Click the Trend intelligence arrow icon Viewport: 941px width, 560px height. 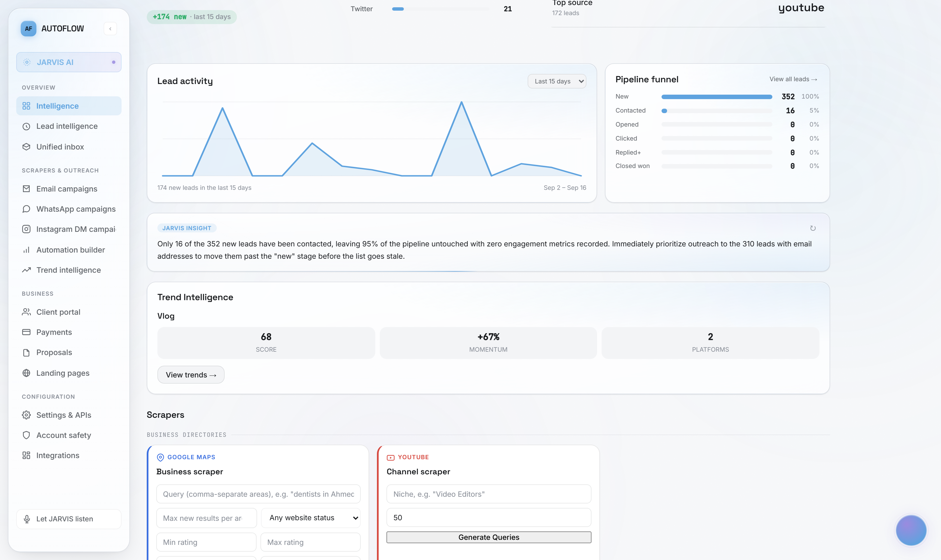point(26,270)
